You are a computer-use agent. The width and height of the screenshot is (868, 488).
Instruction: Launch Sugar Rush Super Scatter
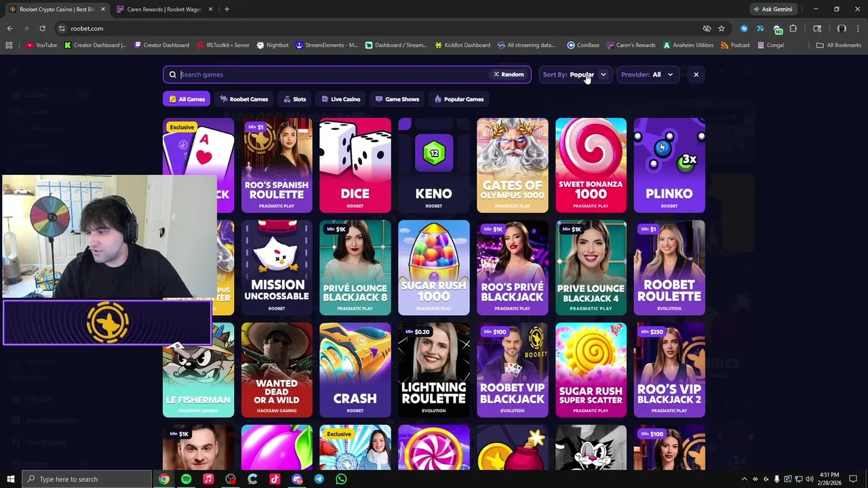(x=591, y=370)
